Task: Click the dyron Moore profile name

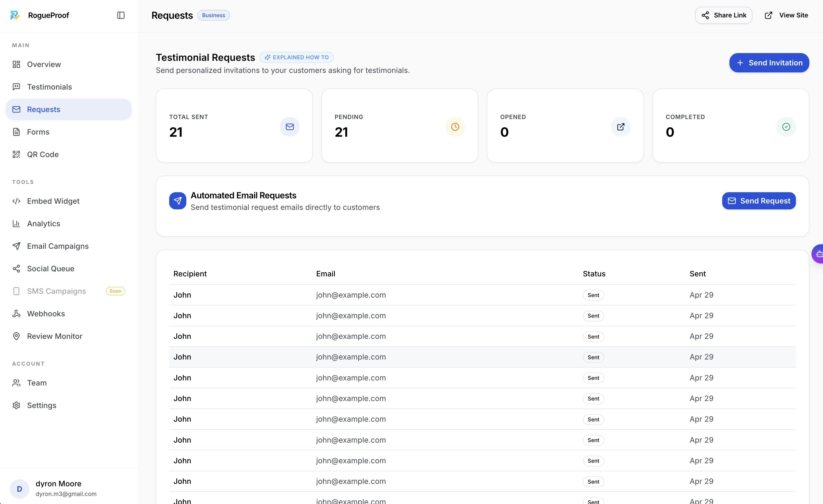Action: [58, 484]
